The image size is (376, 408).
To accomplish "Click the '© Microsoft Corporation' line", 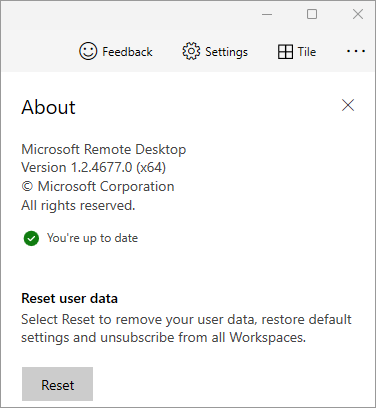I will point(98,186).
